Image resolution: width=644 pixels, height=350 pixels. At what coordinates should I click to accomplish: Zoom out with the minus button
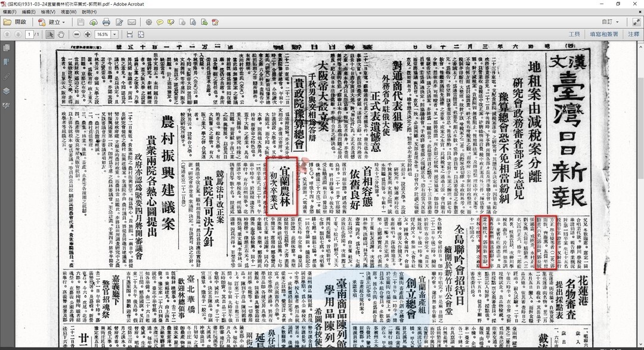(77, 35)
